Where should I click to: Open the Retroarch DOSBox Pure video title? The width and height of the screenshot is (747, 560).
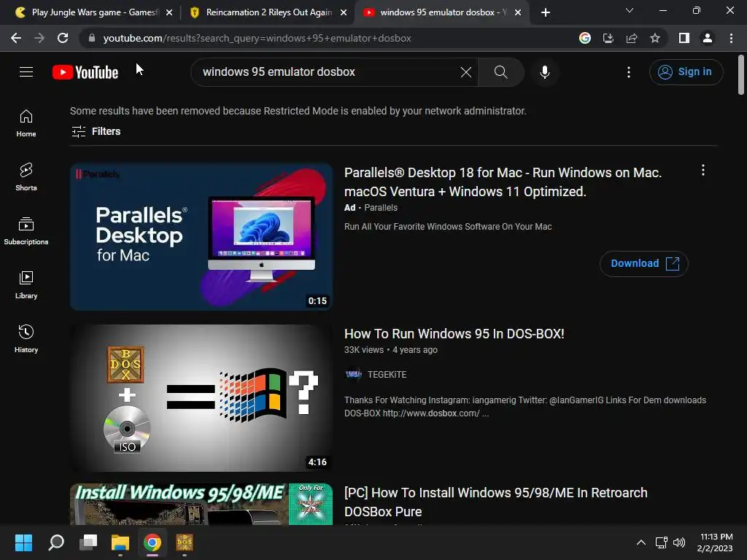495,502
